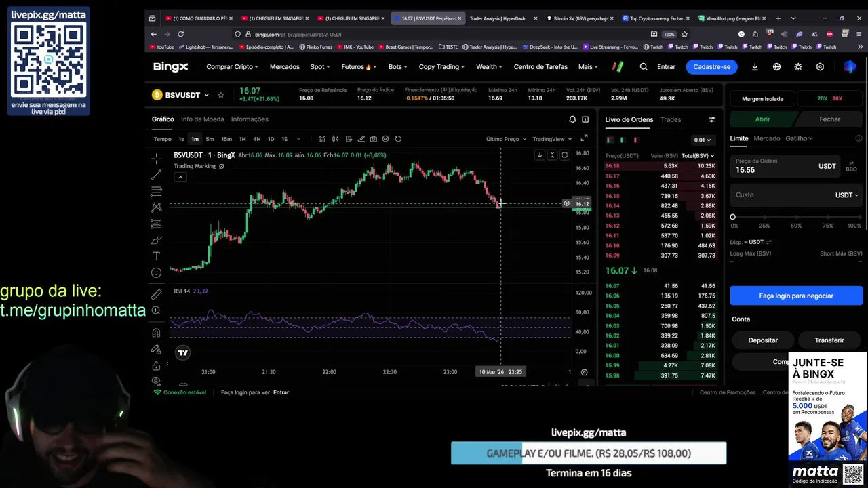The height and width of the screenshot is (488, 868).
Task: Open the time axis settings gear
Action: coord(584,372)
